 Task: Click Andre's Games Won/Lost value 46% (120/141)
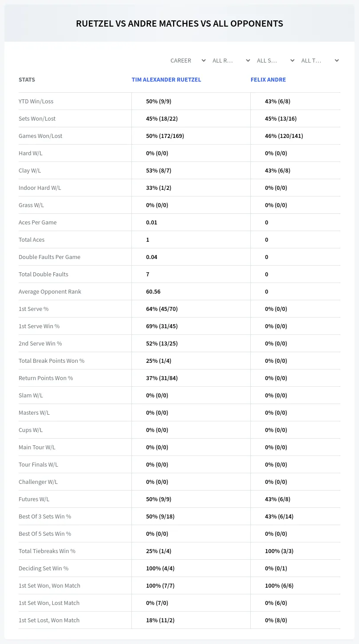[x=284, y=136]
